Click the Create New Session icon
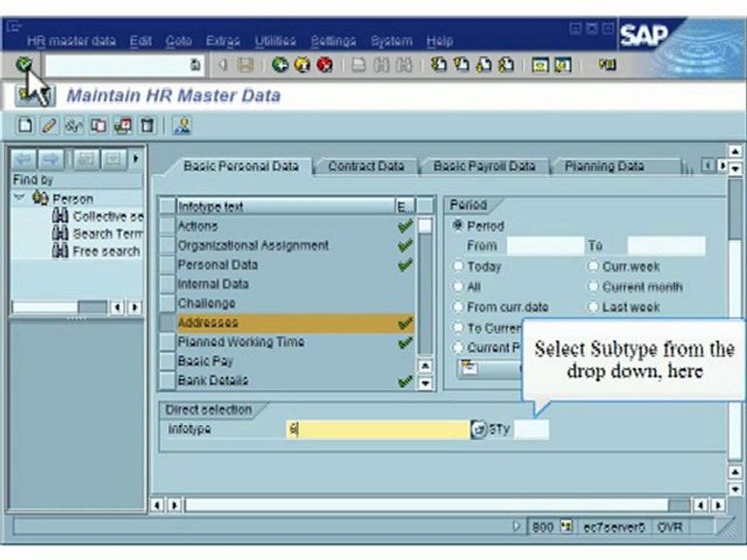This screenshot has height=560, width=747. click(x=540, y=65)
